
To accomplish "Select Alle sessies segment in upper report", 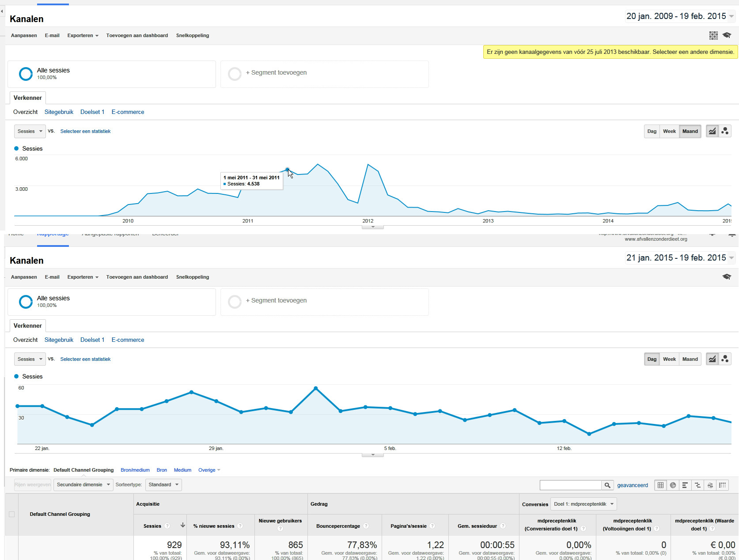I will click(x=111, y=74).
